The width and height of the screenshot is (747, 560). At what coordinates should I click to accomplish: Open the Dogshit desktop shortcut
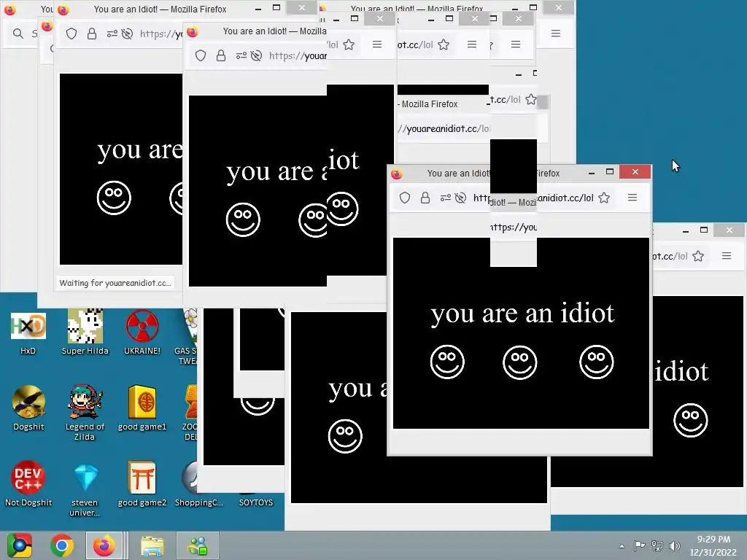(x=28, y=408)
